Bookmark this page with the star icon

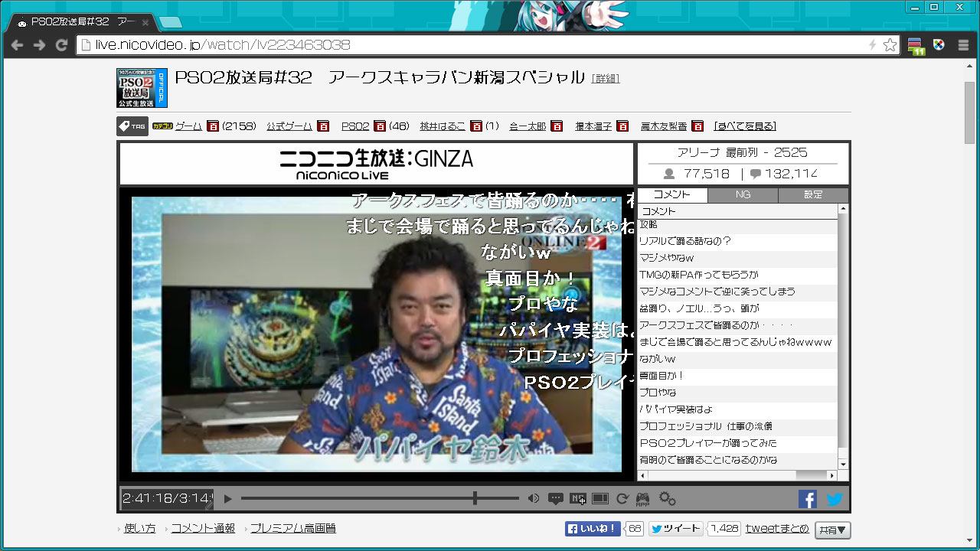point(890,45)
